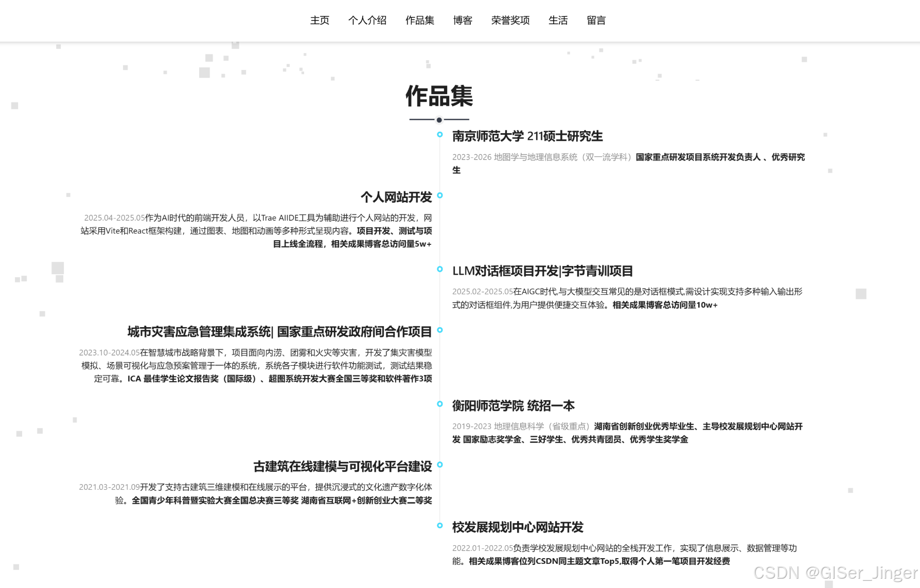Viewport: 920px width, 588px height.
Task: Click heading LLM对话框项目开发|字节青训项目
Action: coord(542,271)
